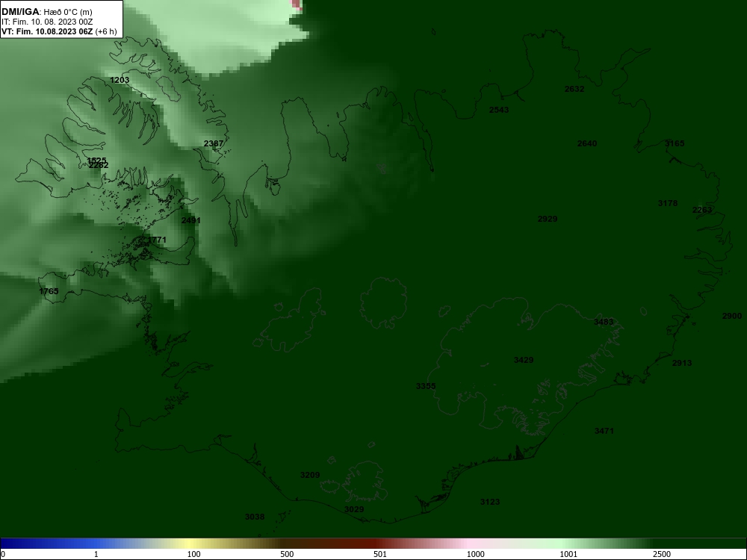
Task: Click the legend label 1000
Action: pos(475,554)
